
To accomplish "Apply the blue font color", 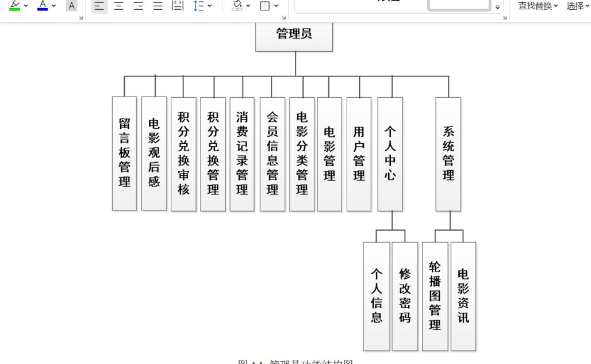I will pos(43,5).
